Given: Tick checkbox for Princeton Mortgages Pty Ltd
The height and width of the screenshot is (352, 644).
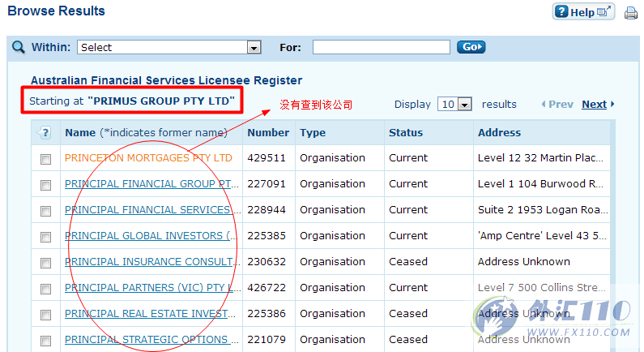Looking at the screenshot, I should [45, 159].
